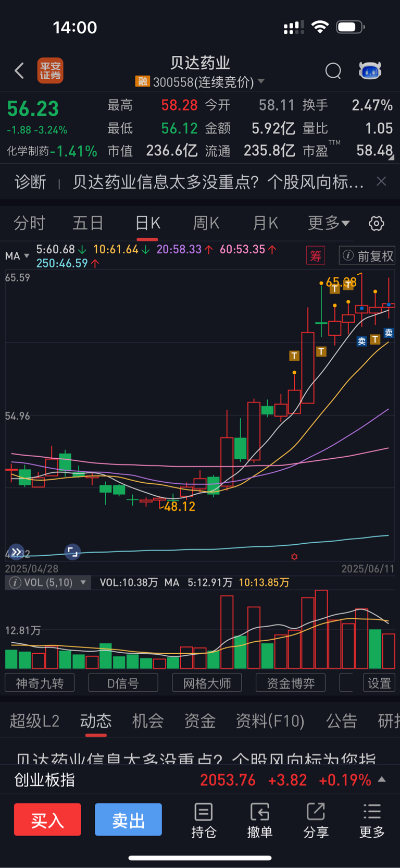This screenshot has width=400, height=868.
Task: Toggle 前复权 price adjustment
Action: click(367, 256)
